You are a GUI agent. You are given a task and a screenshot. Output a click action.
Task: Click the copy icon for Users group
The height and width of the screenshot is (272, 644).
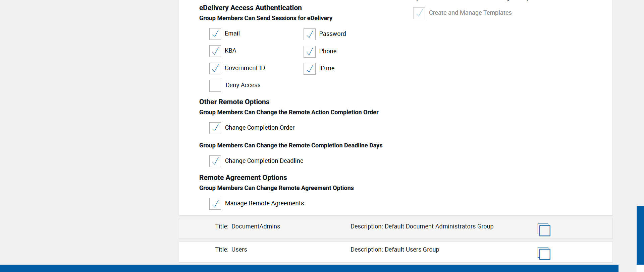click(544, 253)
